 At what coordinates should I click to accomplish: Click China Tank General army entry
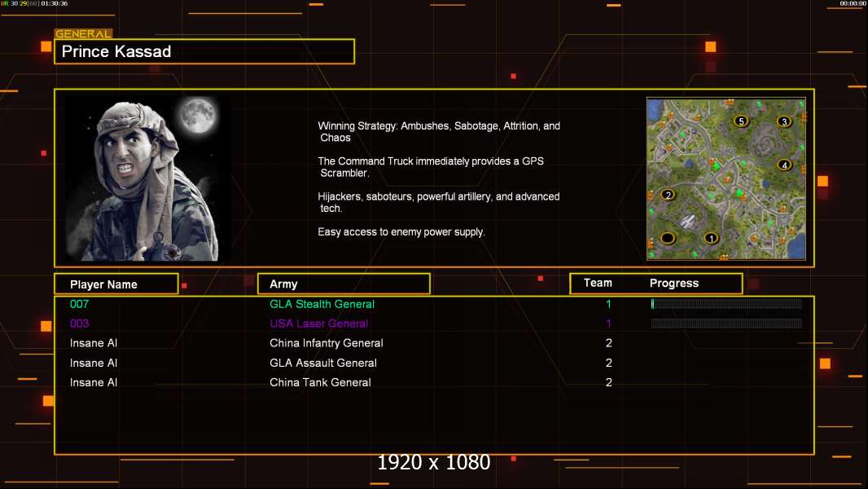click(320, 382)
